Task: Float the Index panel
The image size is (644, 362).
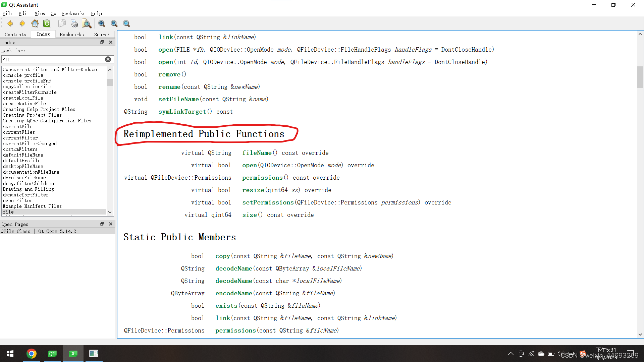Action: point(102,42)
